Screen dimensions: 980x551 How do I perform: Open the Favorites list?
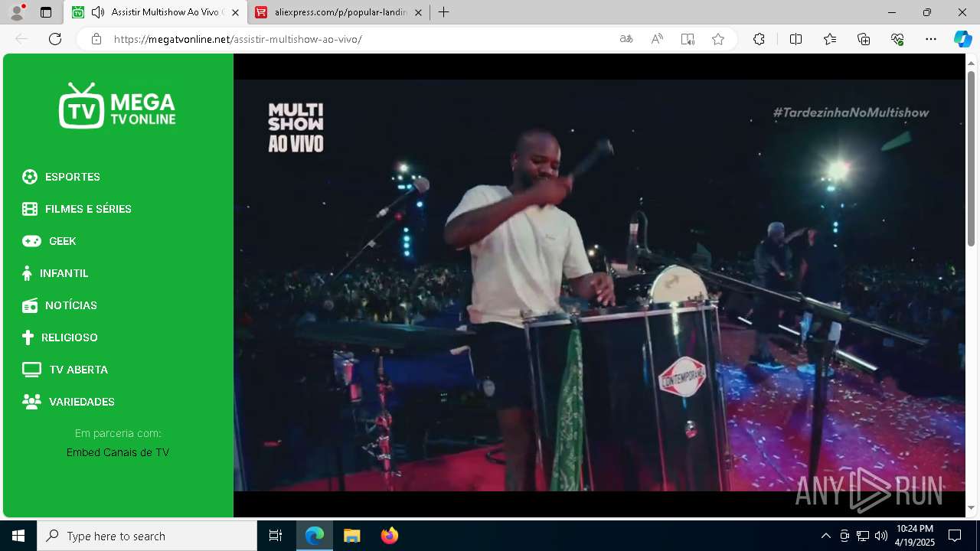coord(830,39)
